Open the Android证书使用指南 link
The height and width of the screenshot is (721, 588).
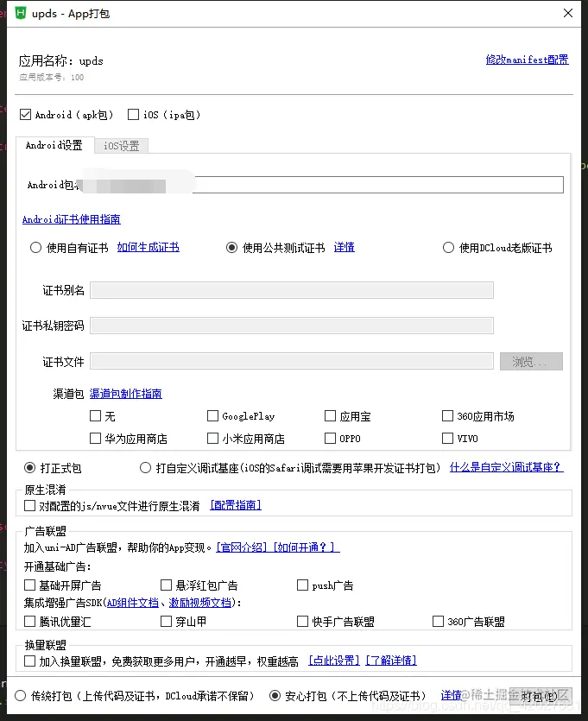72,219
